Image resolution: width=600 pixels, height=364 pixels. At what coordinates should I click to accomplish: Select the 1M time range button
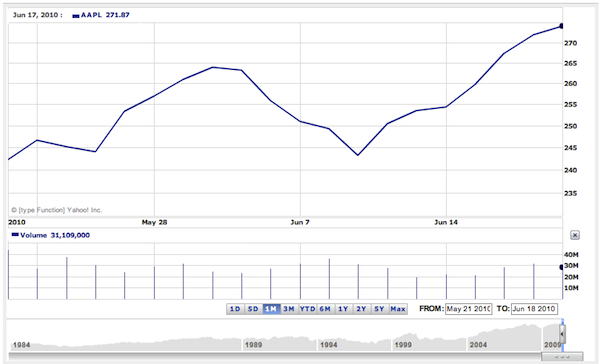coord(271,309)
